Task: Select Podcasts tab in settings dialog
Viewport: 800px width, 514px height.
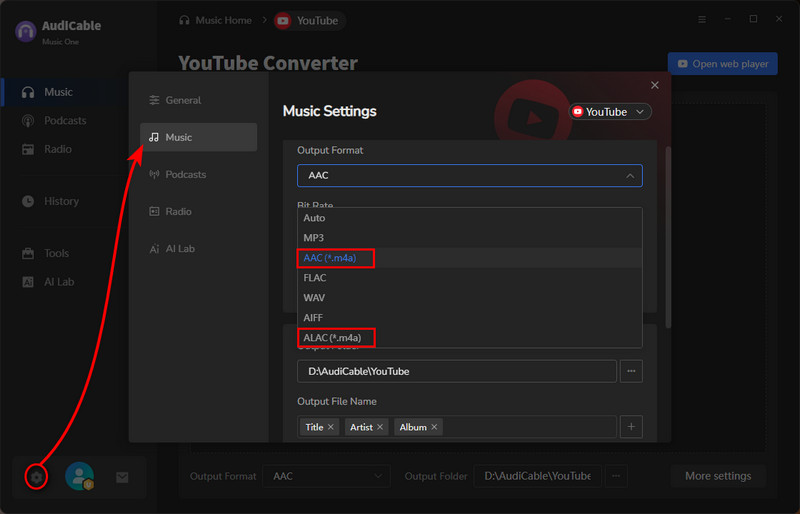Action: [x=198, y=175]
